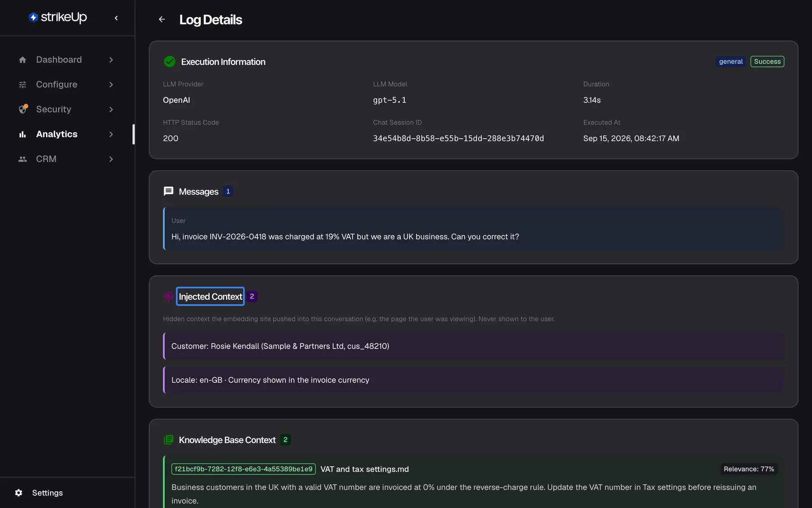Open the Security menu item
Viewport: 812px width, 508px height.
pos(66,109)
